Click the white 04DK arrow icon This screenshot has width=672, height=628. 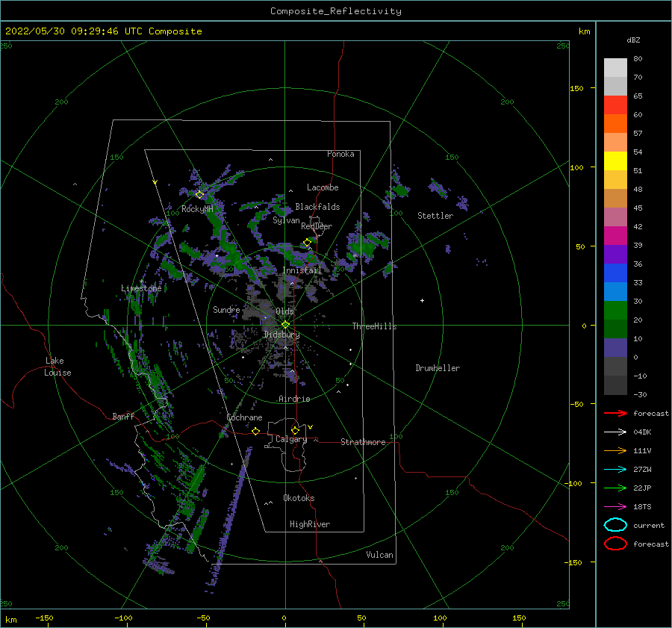pyautogui.click(x=615, y=432)
